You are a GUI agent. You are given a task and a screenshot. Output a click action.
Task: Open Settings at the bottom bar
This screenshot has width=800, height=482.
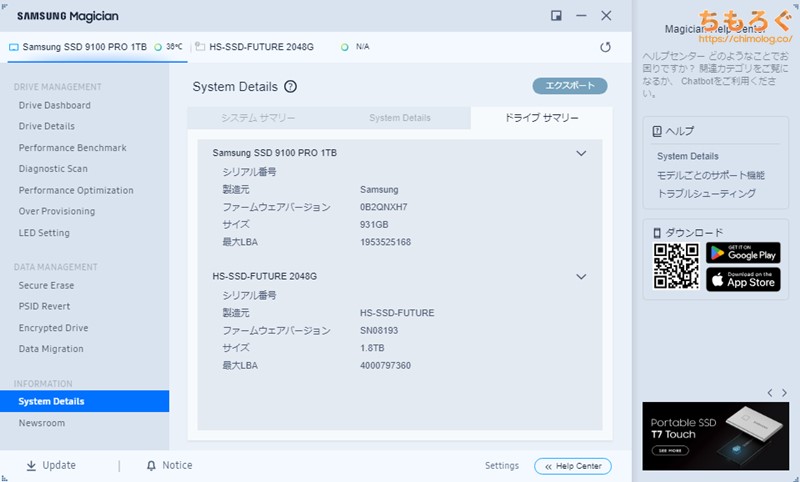(502, 466)
